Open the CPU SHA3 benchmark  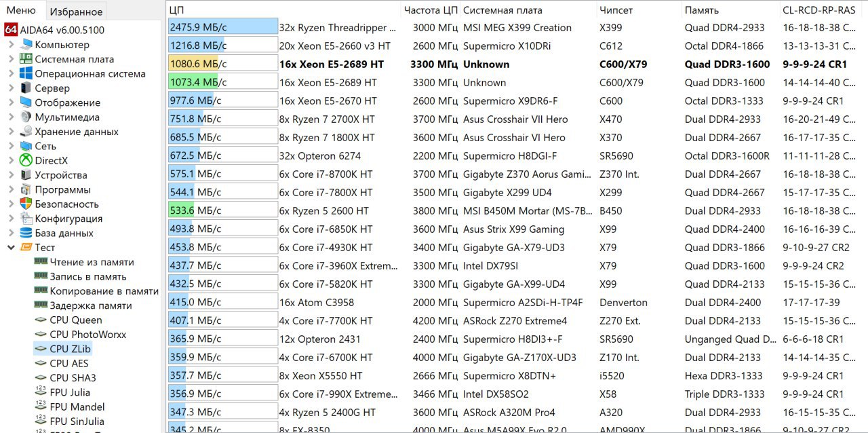tap(73, 378)
